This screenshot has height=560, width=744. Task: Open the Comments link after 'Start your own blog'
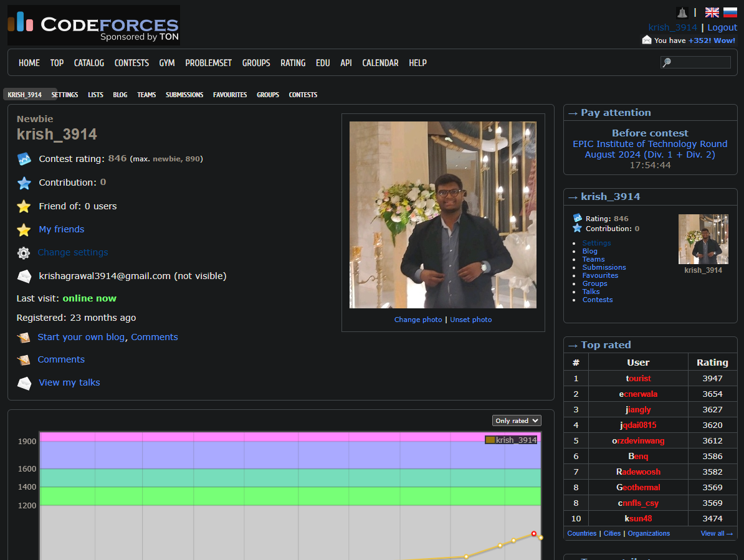154,336
